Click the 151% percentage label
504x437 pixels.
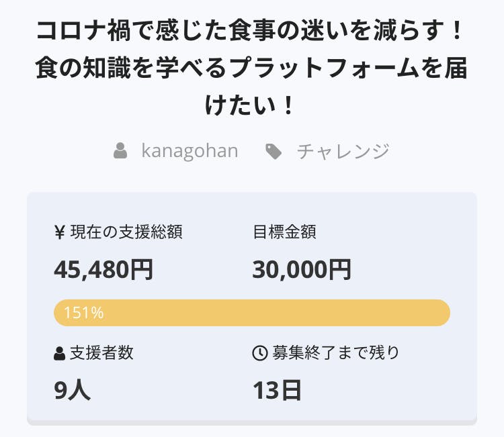tap(83, 313)
